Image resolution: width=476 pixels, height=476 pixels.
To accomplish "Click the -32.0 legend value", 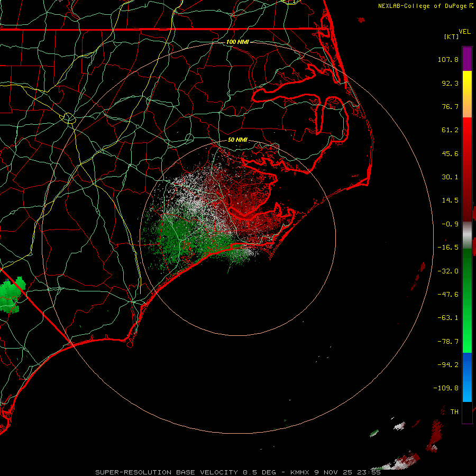I will click(x=448, y=271).
